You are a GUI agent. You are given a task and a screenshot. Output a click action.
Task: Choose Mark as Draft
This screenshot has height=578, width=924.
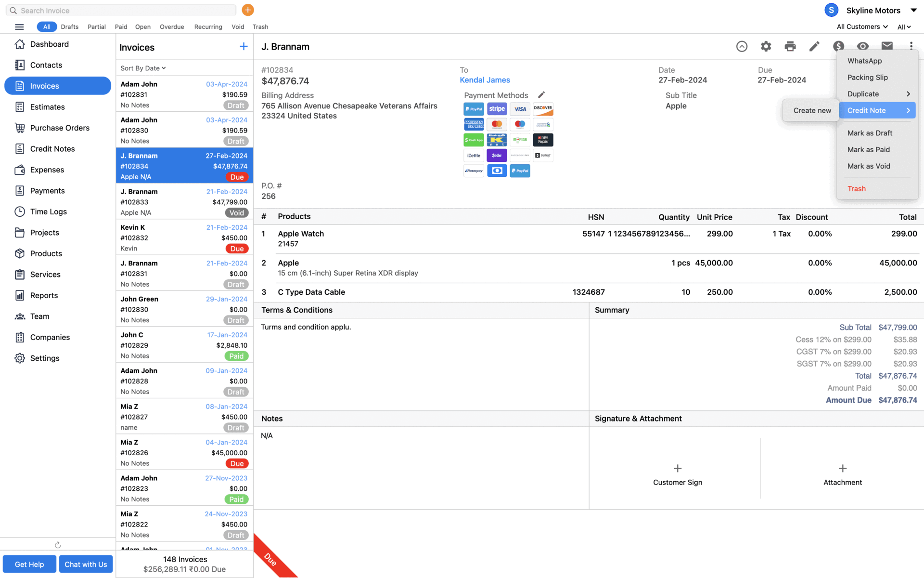point(877,133)
